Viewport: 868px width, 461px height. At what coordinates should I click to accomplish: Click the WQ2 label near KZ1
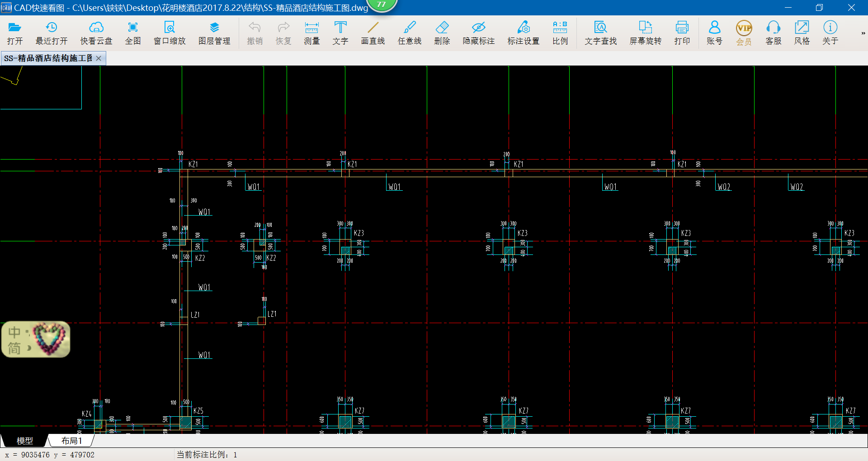coord(724,187)
